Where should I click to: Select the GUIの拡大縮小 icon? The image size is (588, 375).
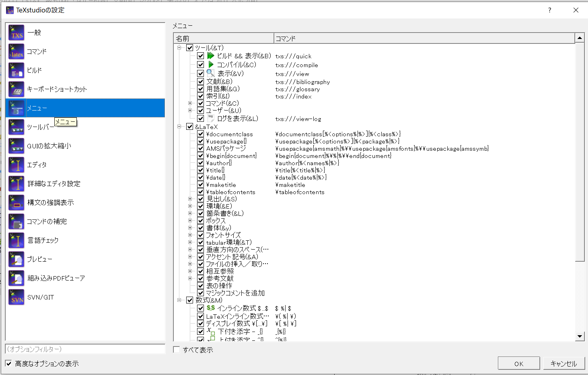point(16,146)
